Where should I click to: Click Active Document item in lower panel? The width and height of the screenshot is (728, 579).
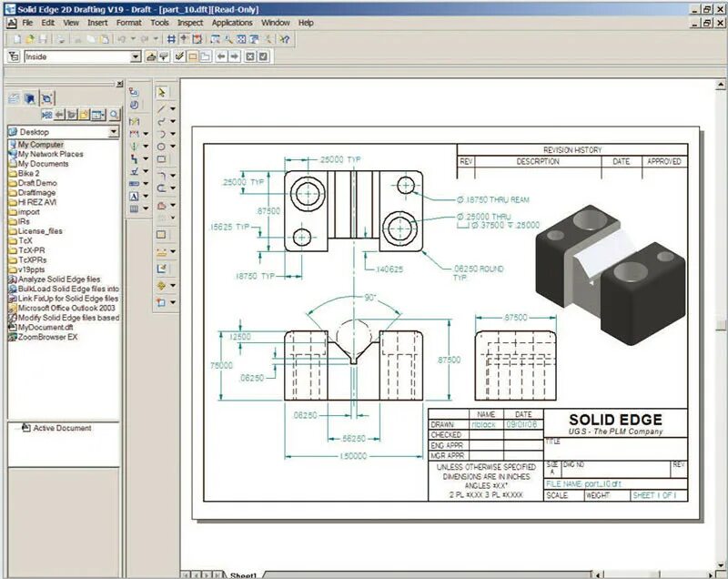56,428
